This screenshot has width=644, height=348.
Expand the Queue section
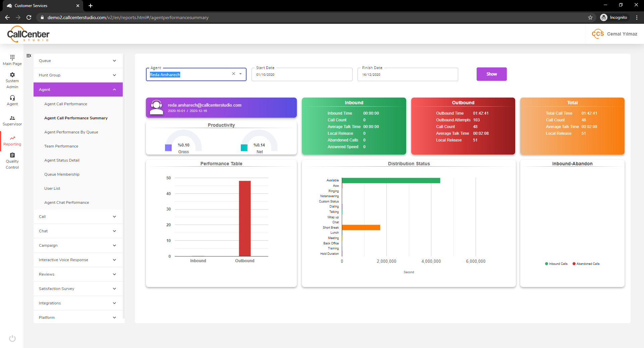coord(78,61)
